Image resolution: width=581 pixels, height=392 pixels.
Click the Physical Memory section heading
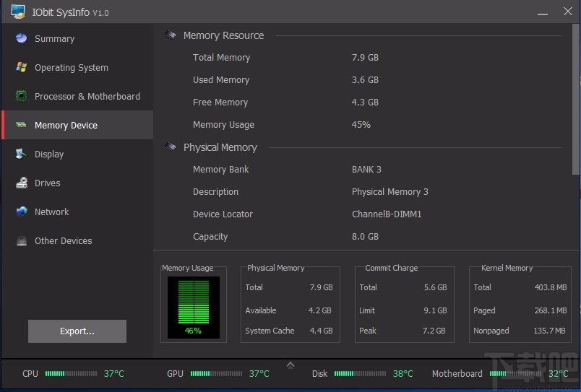[220, 147]
